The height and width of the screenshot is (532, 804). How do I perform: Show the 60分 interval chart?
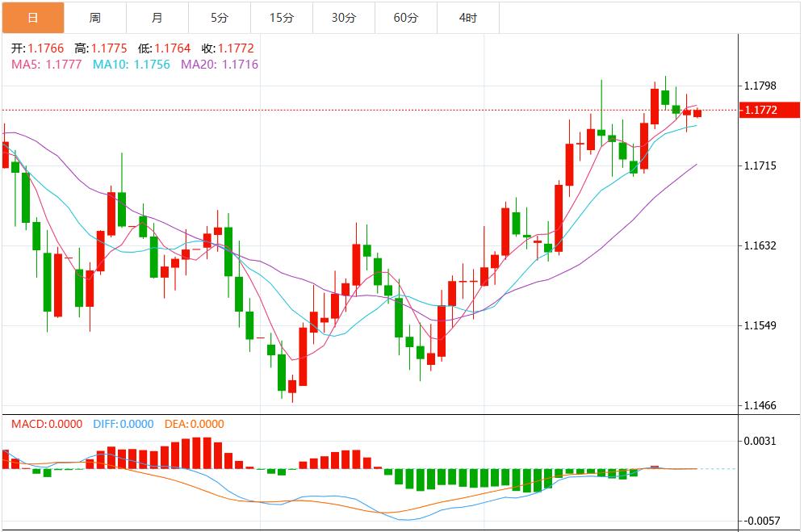[x=406, y=17]
